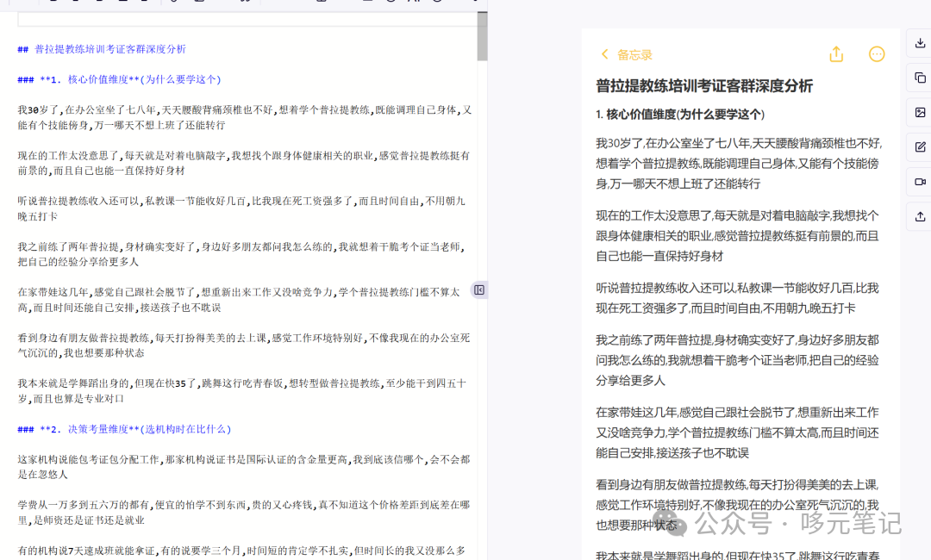
Task: Open the edit (pencil) icon on the right toolbar
Action: (921, 146)
